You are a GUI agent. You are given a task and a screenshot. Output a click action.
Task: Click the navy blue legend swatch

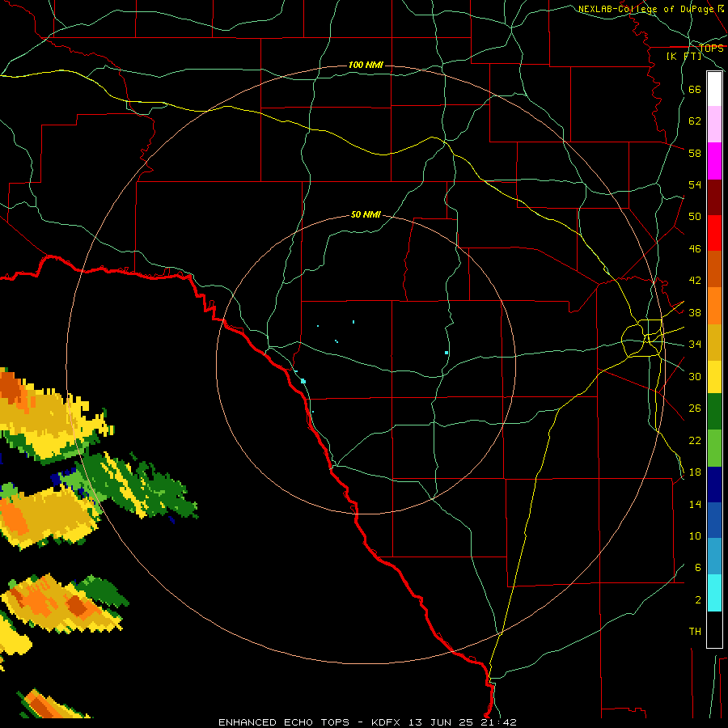pos(714,485)
